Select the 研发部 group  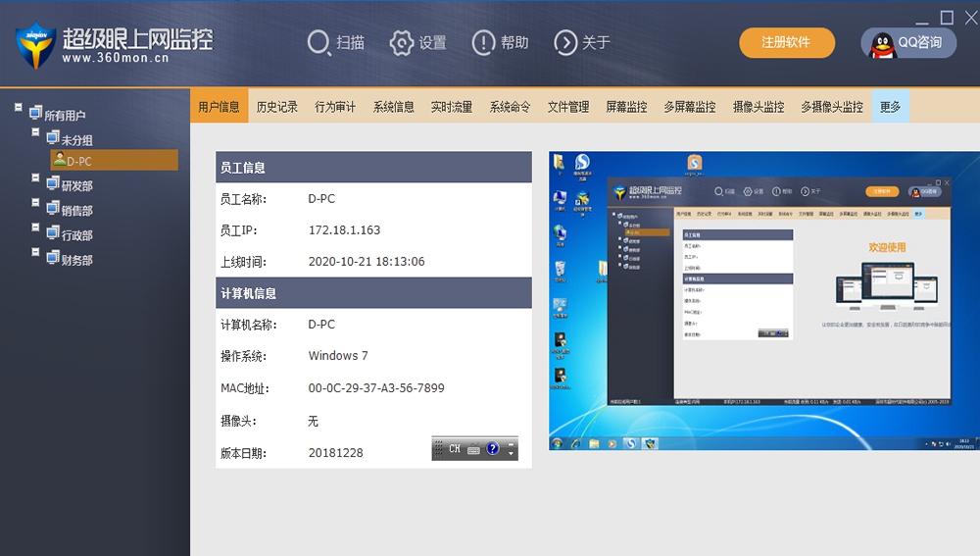(x=76, y=185)
